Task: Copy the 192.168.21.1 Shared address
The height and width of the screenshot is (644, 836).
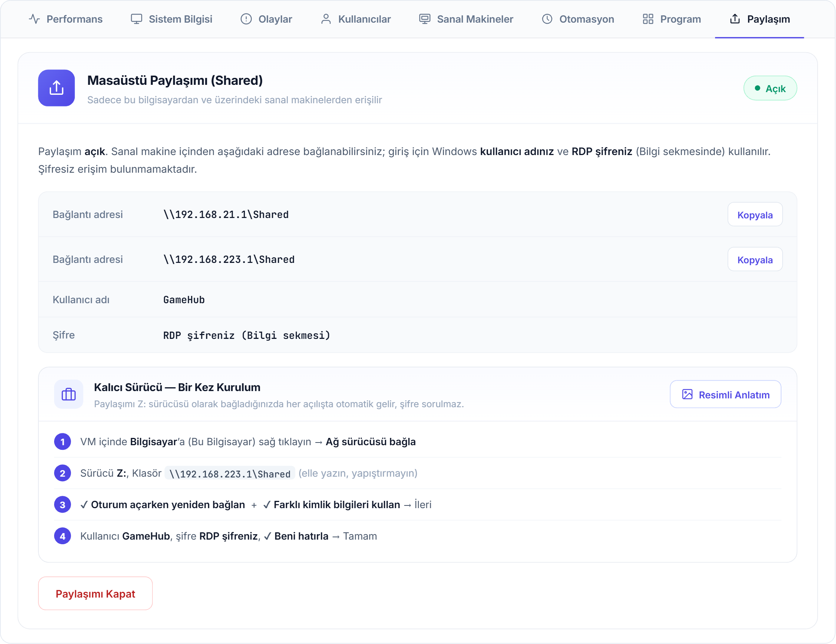Action: click(x=755, y=215)
